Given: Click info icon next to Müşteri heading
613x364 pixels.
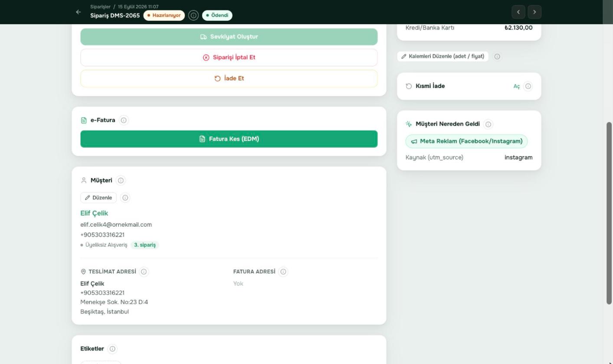Looking at the screenshot, I should pyautogui.click(x=121, y=181).
